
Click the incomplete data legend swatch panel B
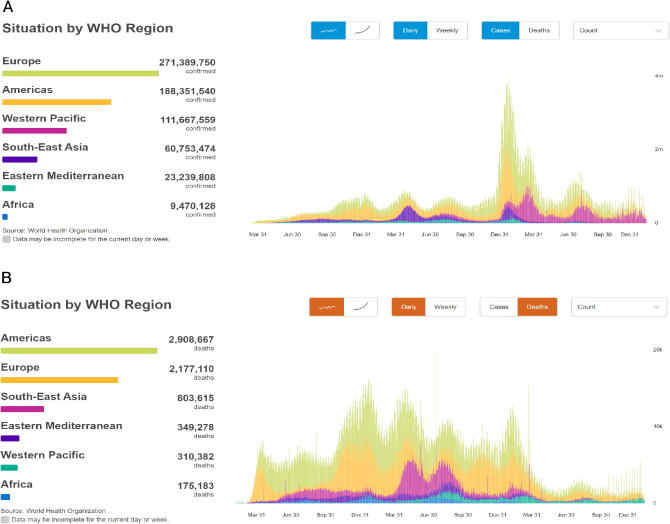[5, 520]
